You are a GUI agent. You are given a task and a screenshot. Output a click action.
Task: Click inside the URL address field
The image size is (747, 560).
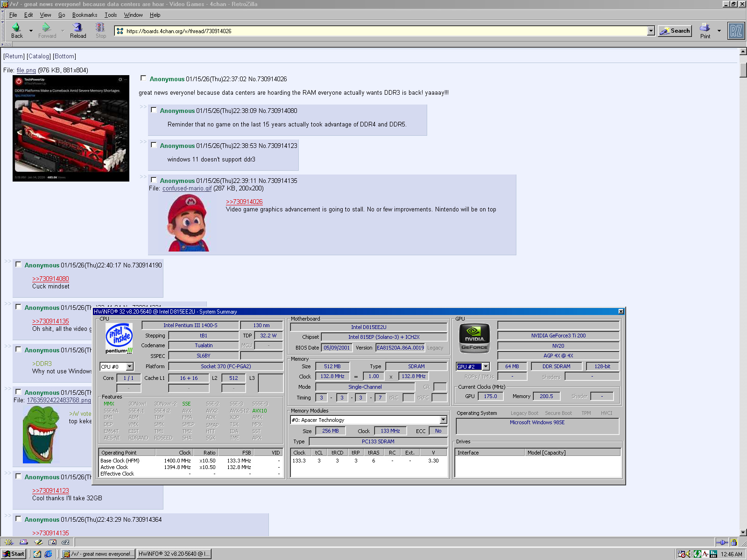pos(385,31)
